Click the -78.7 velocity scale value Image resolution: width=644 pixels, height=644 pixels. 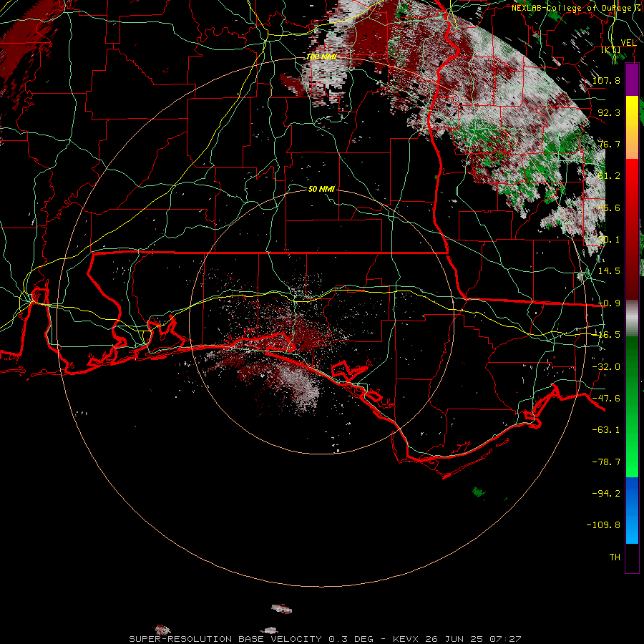click(x=606, y=462)
